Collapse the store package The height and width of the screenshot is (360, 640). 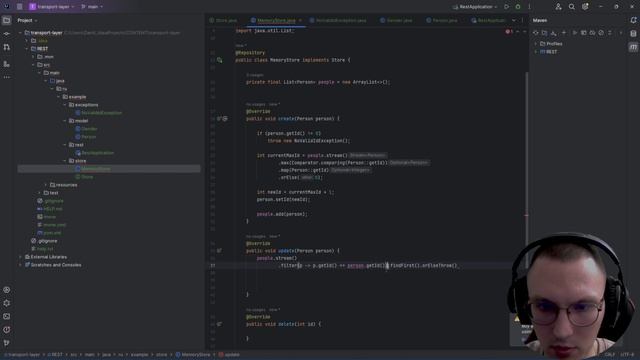(x=65, y=161)
